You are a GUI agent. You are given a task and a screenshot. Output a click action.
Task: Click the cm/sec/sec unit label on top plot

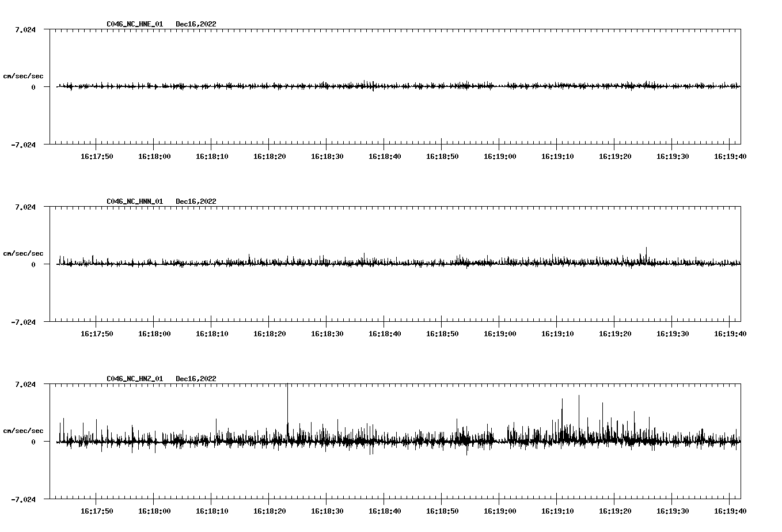point(24,75)
